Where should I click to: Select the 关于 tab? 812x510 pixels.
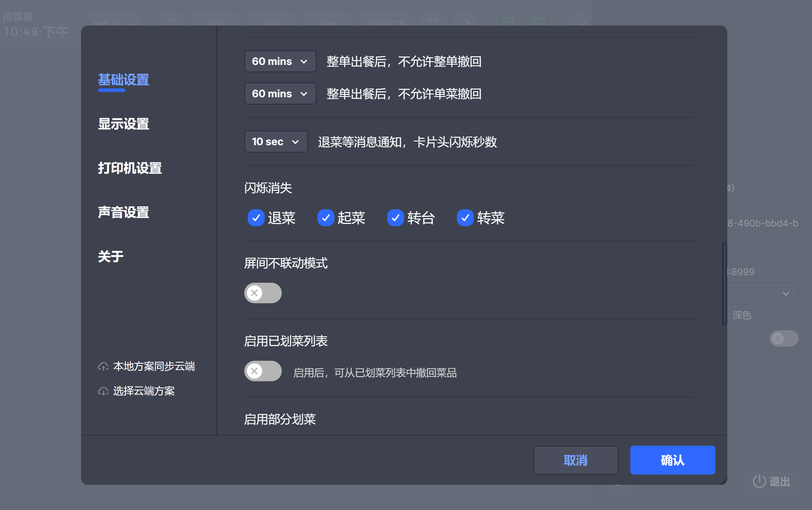111,257
